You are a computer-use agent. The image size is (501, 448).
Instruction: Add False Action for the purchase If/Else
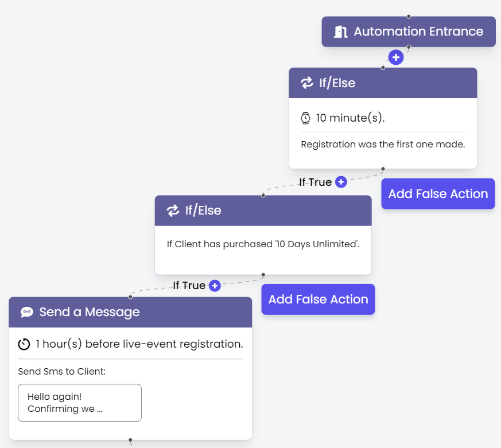click(318, 299)
